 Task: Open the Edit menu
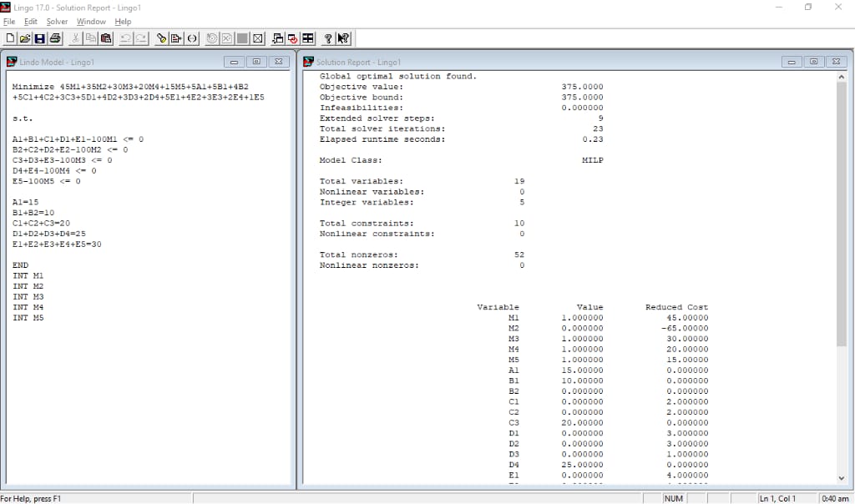pos(31,21)
